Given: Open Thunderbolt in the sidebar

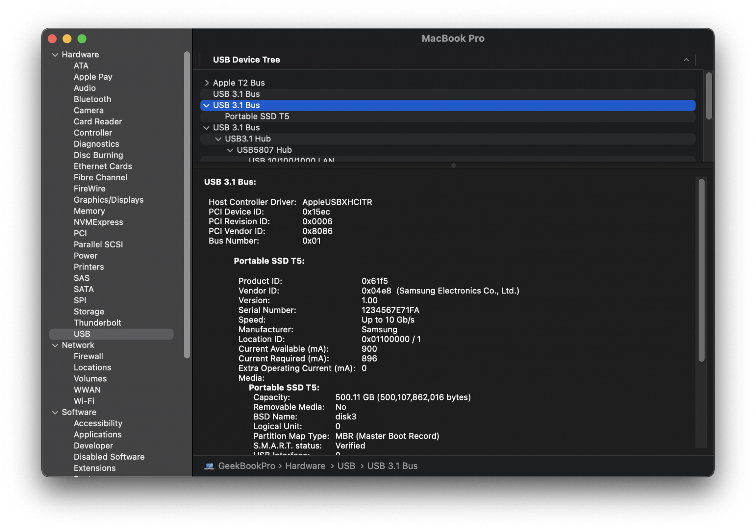Looking at the screenshot, I should pos(97,323).
